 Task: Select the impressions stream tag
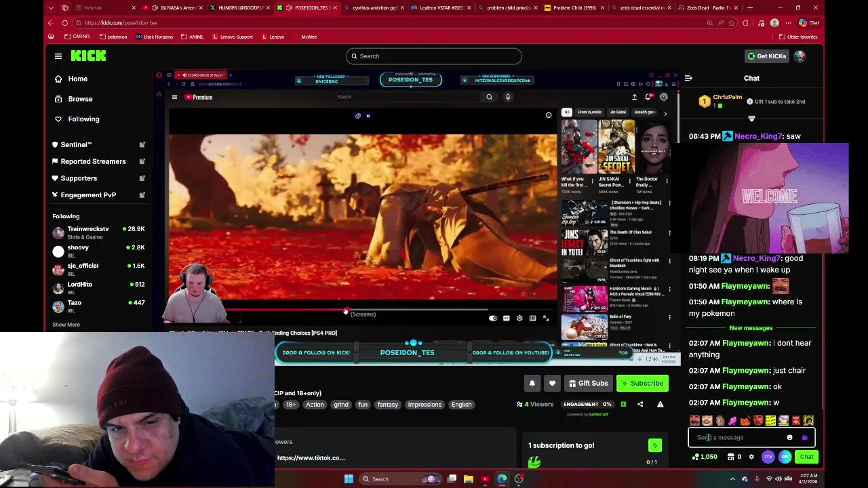pos(425,405)
